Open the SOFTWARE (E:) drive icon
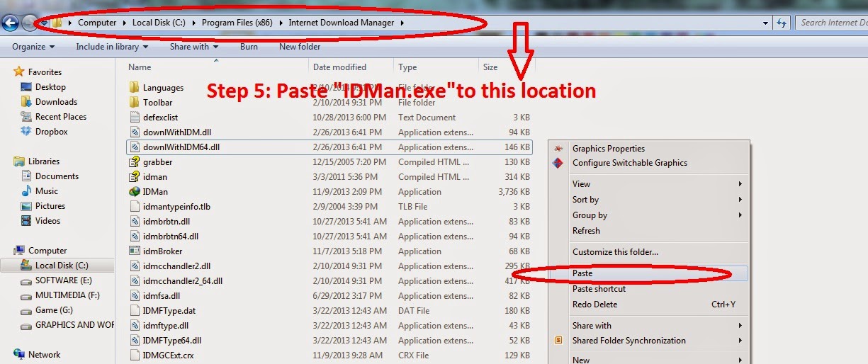 tap(26, 280)
